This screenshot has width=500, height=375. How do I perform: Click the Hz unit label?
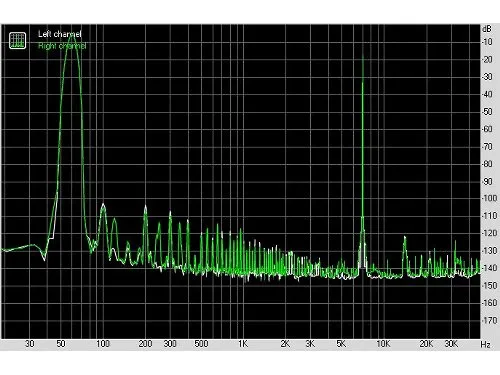[x=486, y=344]
